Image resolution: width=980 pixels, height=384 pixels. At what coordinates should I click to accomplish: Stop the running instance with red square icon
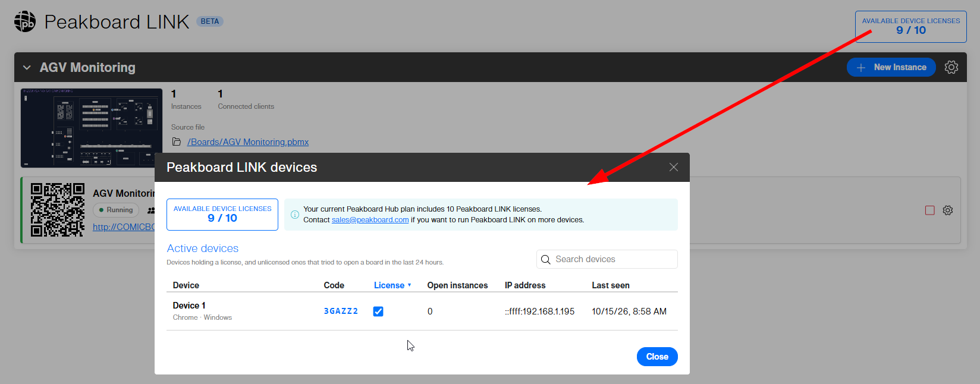coord(930,210)
